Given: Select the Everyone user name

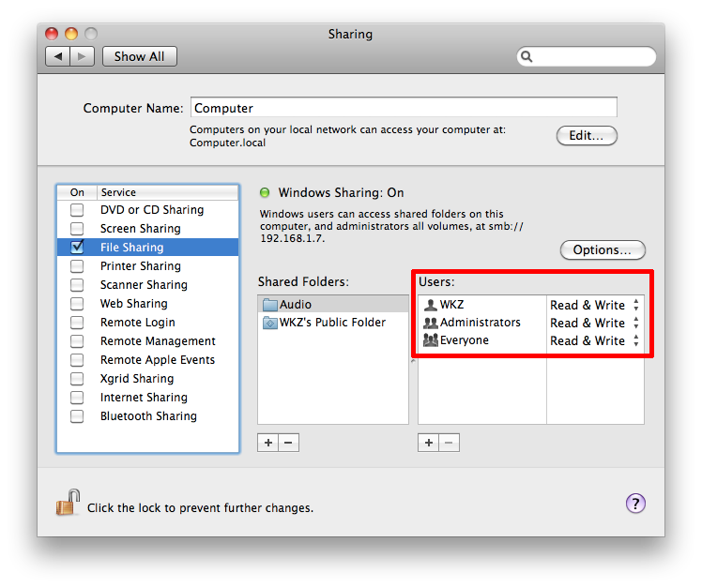Looking at the screenshot, I should pyautogui.click(x=465, y=340).
